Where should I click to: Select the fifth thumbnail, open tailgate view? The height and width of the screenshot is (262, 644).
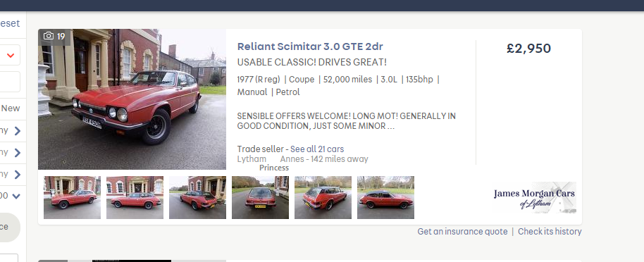(323, 197)
